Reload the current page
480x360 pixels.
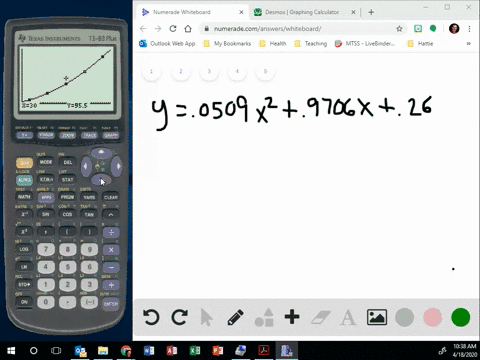[x=173, y=29]
